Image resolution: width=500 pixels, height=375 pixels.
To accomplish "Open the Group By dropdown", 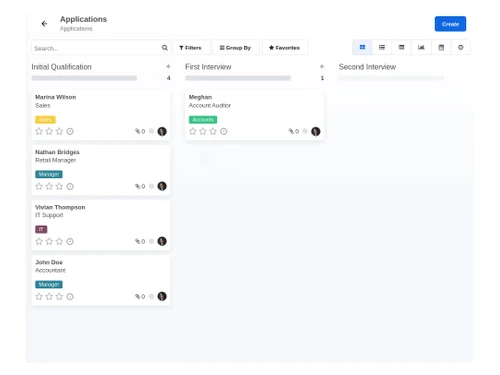I will point(235,48).
